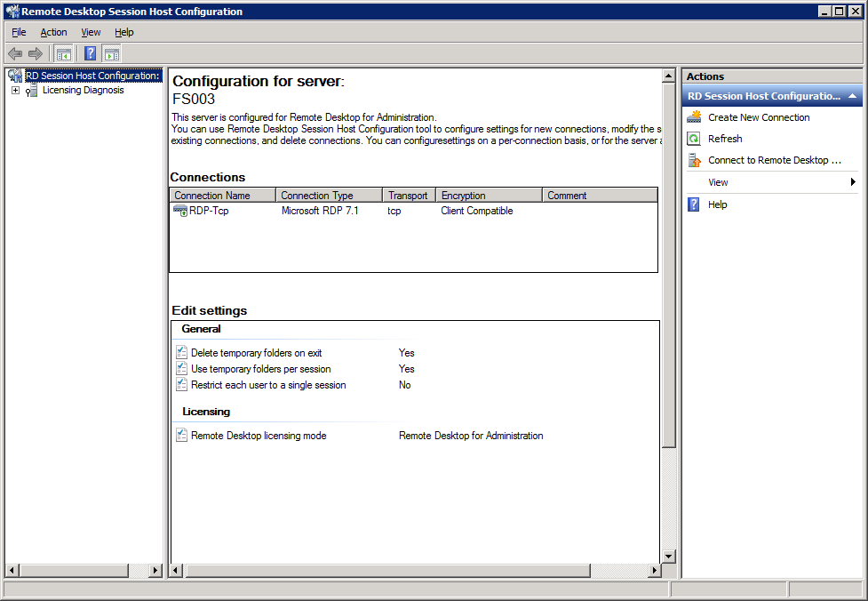Click the main pane vertical scroll down arrow
This screenshot has width=868, height=601.
(669, 557)
